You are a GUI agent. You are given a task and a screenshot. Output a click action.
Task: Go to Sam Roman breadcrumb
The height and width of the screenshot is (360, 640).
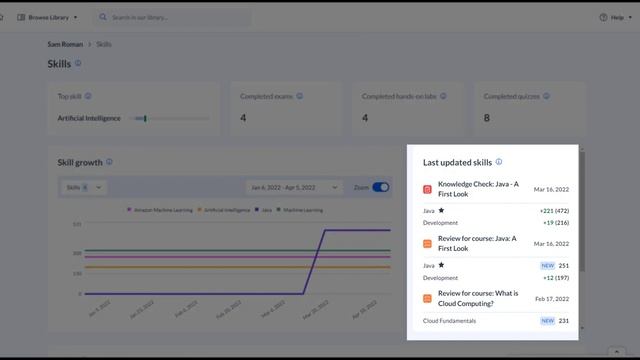[x=65, y=44]
